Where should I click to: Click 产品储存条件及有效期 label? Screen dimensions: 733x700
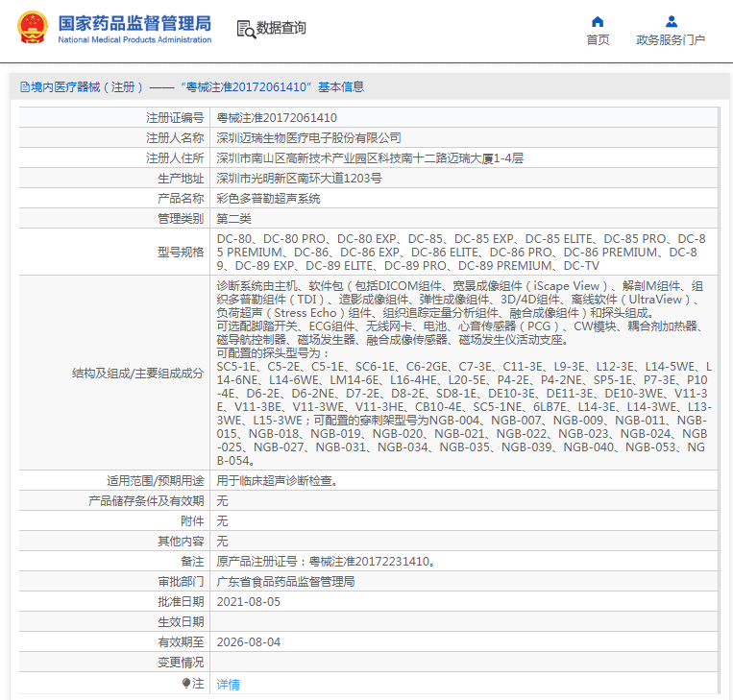[146, 500]
